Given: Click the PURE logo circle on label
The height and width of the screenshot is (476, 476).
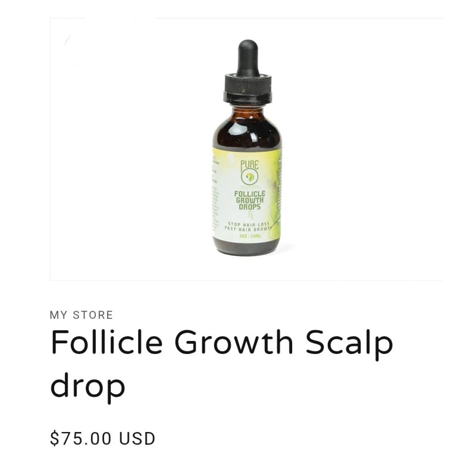Looking at the screenshot, I should 249,177.
